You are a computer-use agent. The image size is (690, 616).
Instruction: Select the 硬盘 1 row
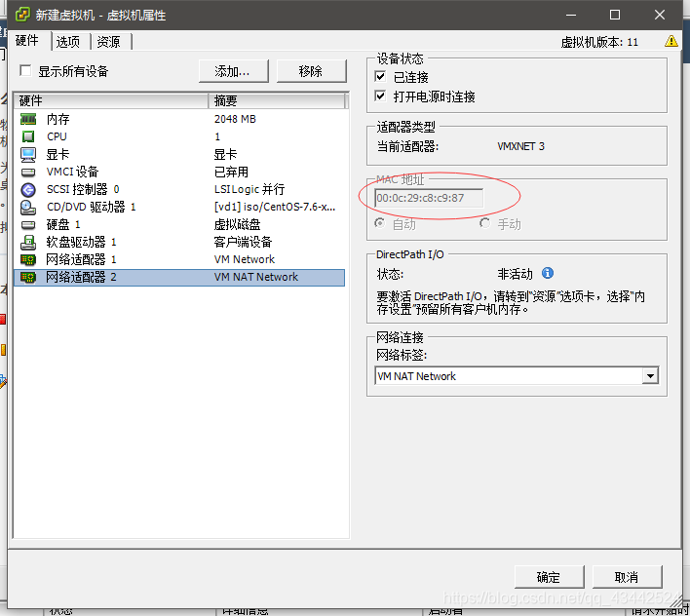coord(179,225)
